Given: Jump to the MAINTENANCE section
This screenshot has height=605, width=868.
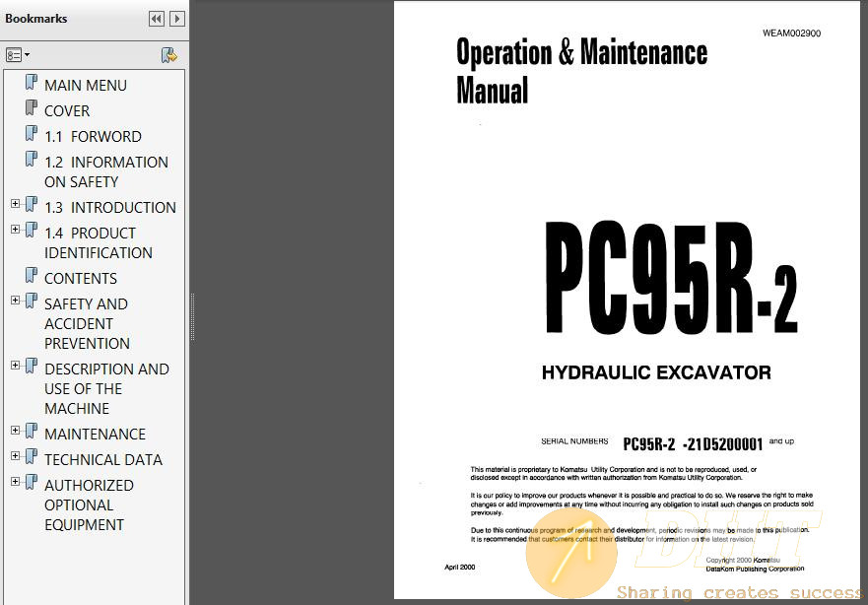Looking at the screenshot, I should 96,434.
